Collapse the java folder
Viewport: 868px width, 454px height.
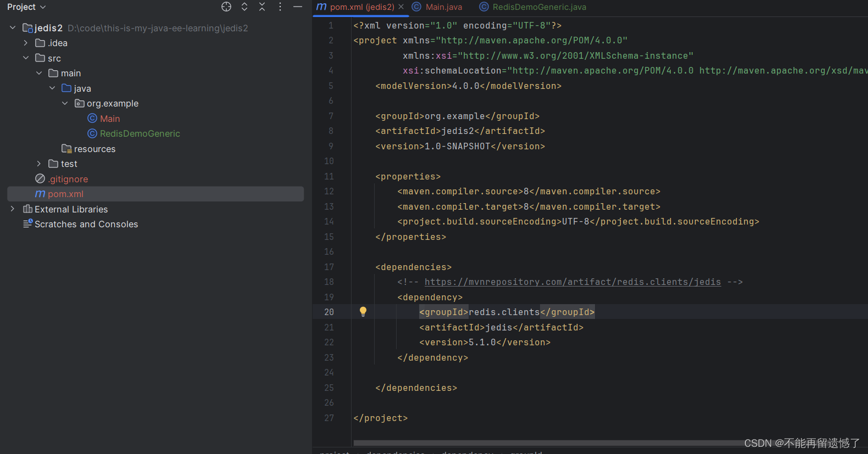pyautogui.click(x=52, y=88)
